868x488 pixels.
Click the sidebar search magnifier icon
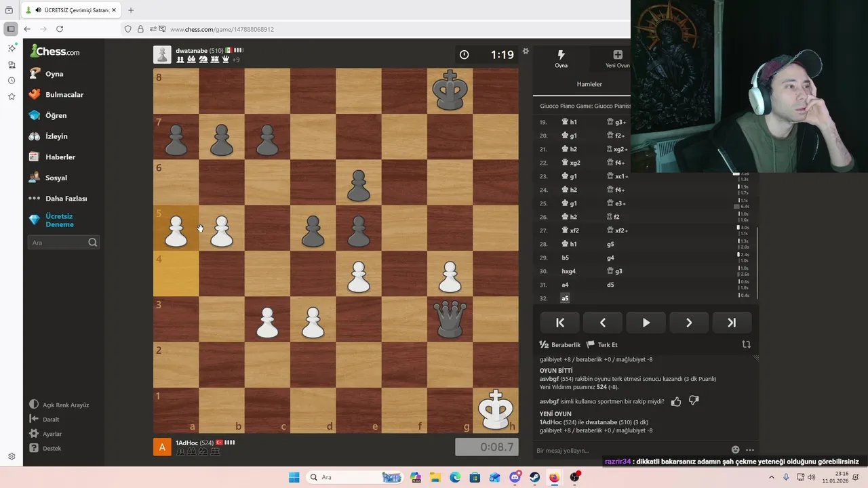(x=93, y=243)
